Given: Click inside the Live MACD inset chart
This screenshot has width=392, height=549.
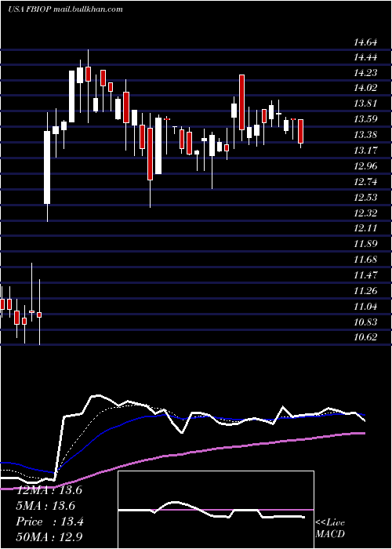Looking at the screenshot, I should [216, 510].
